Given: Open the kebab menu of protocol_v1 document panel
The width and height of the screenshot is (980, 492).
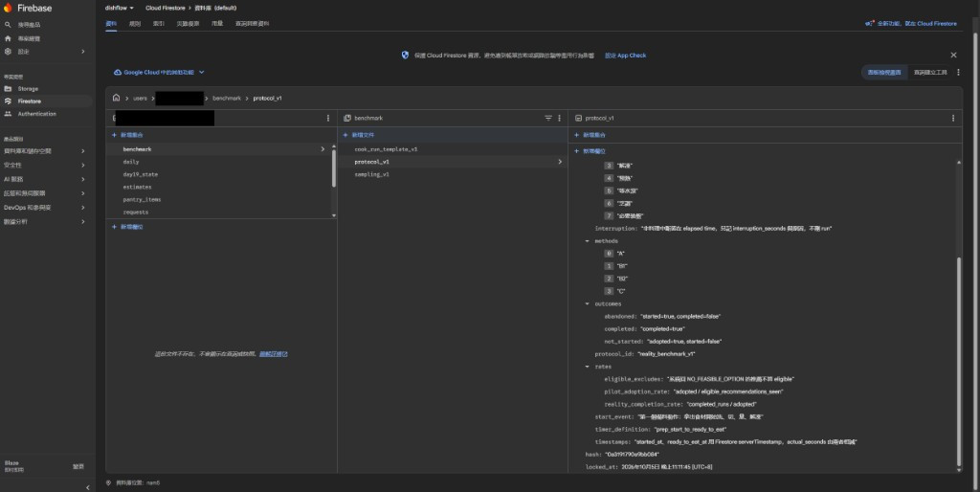Looking at the screenshot, I should click(953, 118).
